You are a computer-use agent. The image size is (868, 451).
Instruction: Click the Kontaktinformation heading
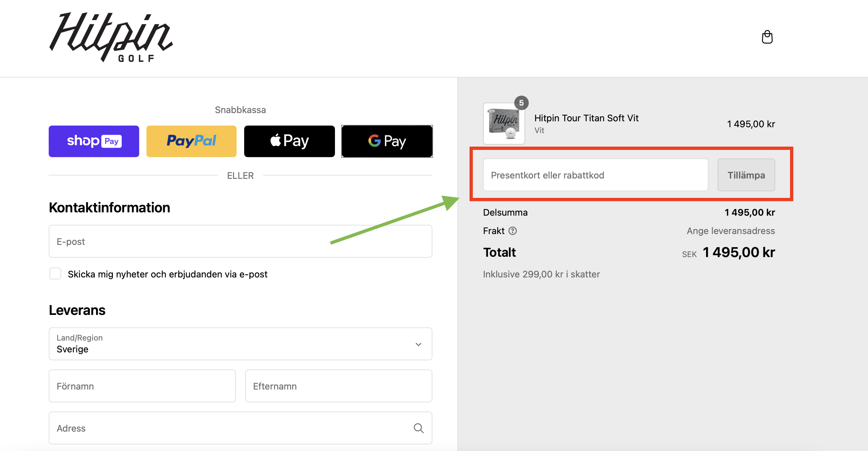click(x=110, y=207)
